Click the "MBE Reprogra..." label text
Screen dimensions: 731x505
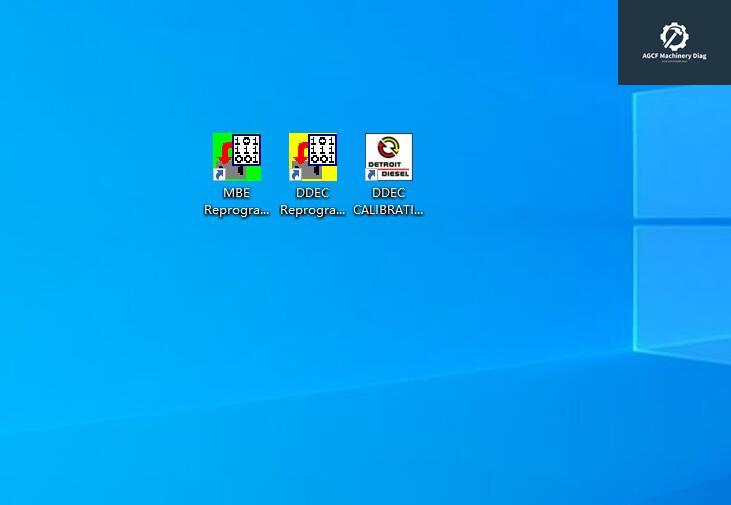tap(237, 201)
